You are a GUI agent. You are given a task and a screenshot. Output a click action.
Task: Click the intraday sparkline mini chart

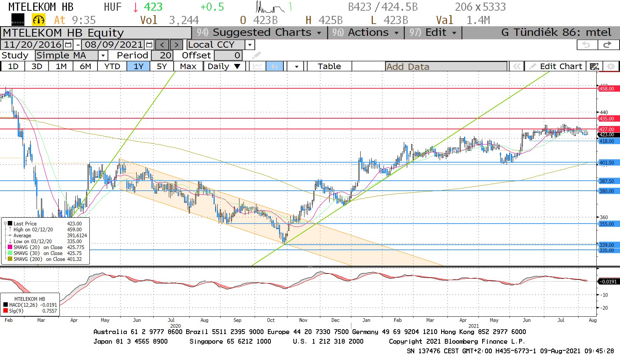270,7
